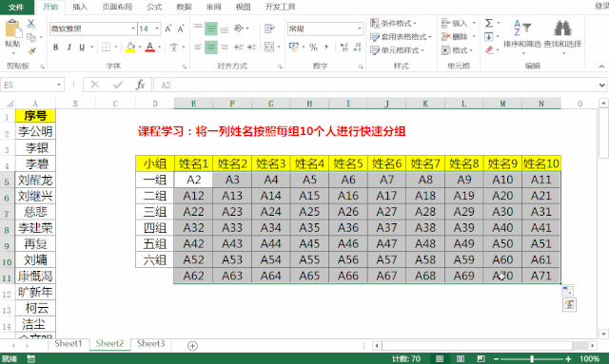Image resolution: width=609 pixels, height=364 pixels.
Task: Open 单元格样式 cell styles
Action: coord(397,50)
